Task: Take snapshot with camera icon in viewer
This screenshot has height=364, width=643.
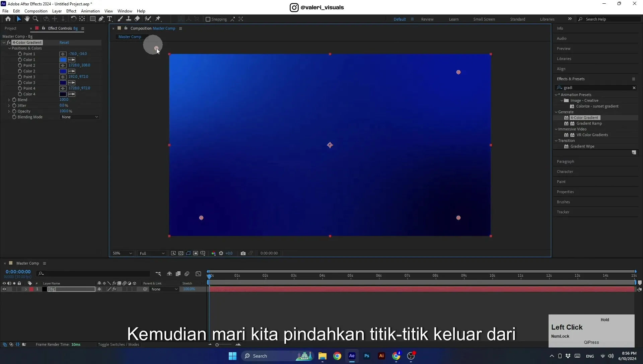Action: coord(243,253)
